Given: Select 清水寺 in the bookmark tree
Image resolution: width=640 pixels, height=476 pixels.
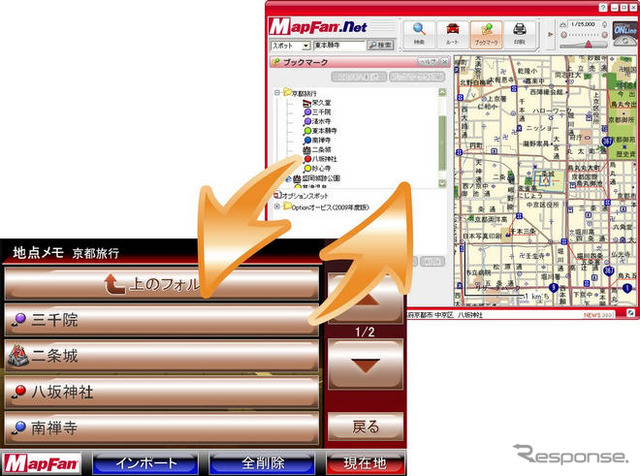Looking at the screenshot, I should point(317,121).
